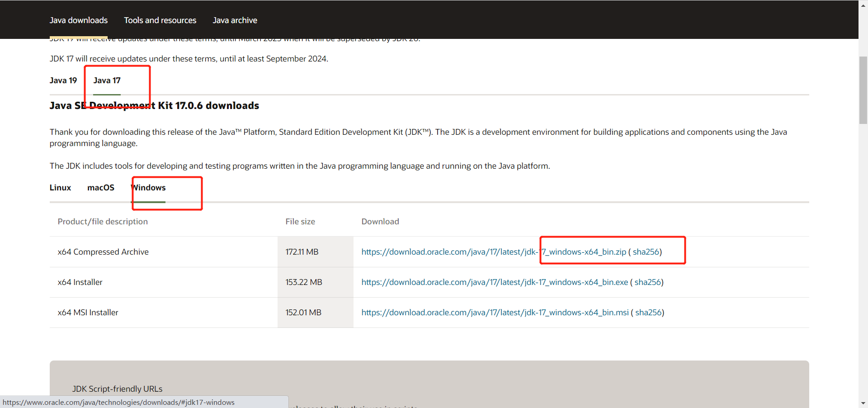This screenshot has height=408, width=868.
Task: Click the x64 Installer row label
Action: pos(80,282)
